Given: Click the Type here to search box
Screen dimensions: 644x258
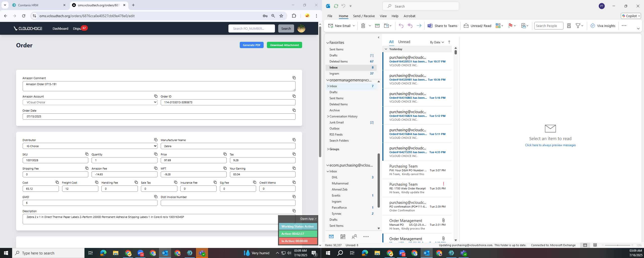Looking at the screenshot, I should pos(48,253).
